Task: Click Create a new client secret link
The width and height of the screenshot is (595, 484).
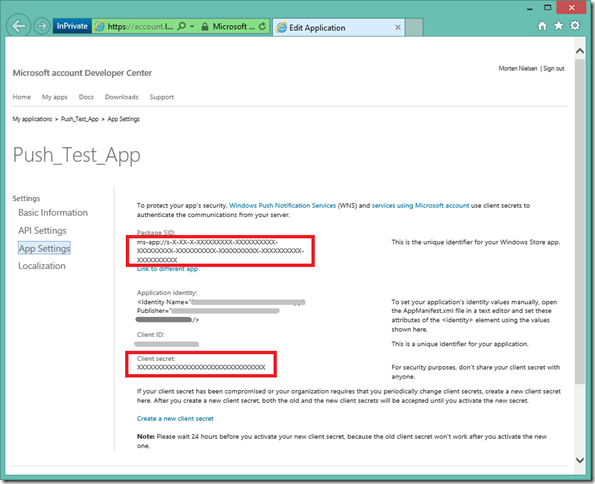Action: [x=175, y=418]
